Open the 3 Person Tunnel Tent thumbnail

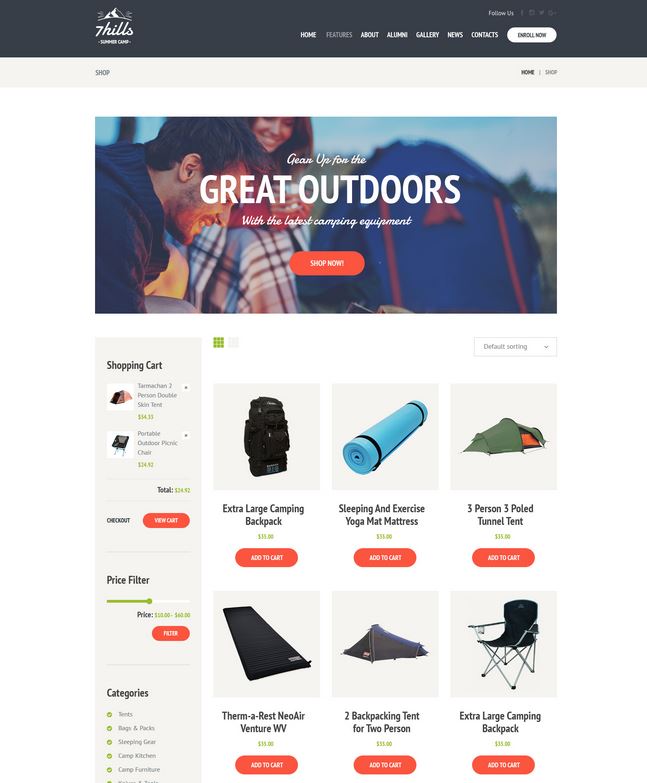point(503,436)
